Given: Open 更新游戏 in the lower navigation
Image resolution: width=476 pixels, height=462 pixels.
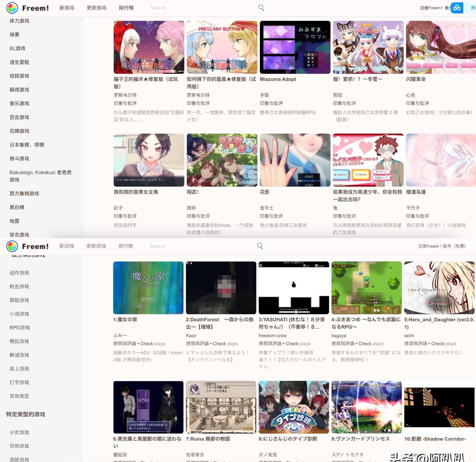Looking at the screenshot, I should pos(96,246).
